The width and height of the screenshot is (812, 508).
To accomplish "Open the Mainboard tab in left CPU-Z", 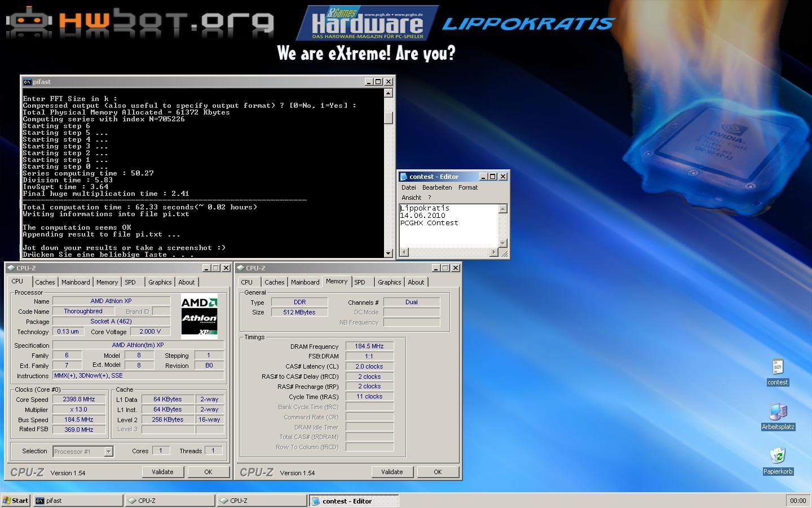I will pos(76,282).
